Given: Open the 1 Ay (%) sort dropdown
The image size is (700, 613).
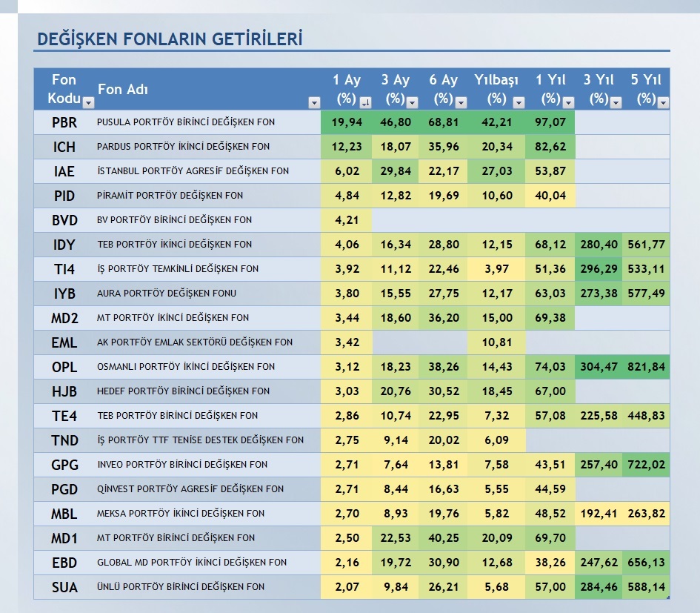Looking at the screenshot, I should click(x=366, y=103).
